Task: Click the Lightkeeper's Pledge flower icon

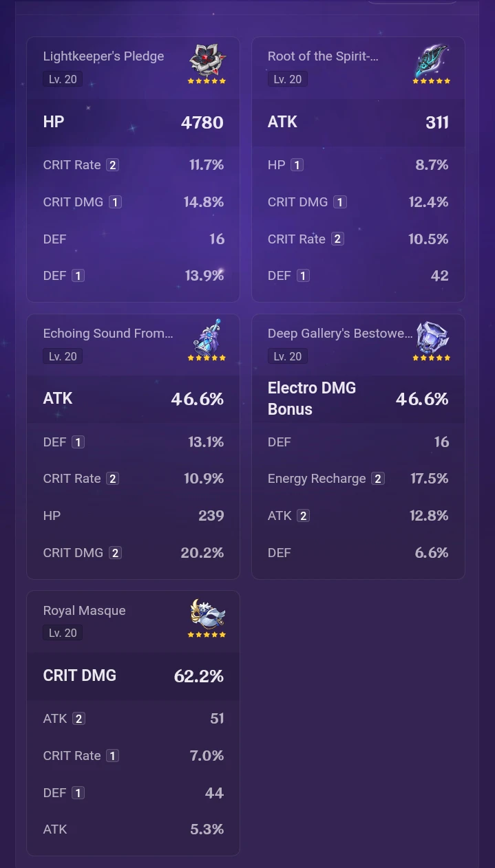Action: (207, 61)
